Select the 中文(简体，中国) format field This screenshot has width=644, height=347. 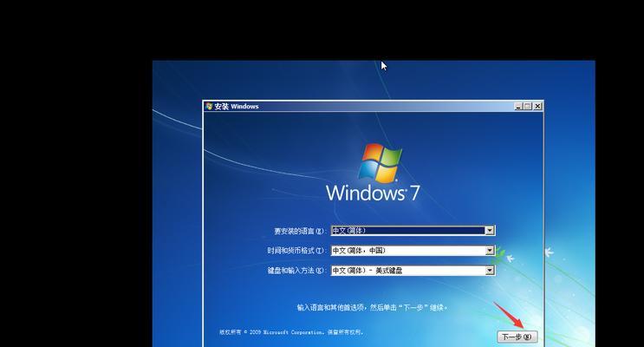[413, 251]
